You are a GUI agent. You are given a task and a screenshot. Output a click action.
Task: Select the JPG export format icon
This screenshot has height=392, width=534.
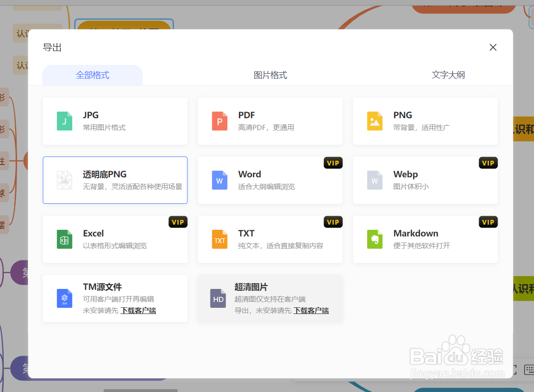[x=65, y=121]
